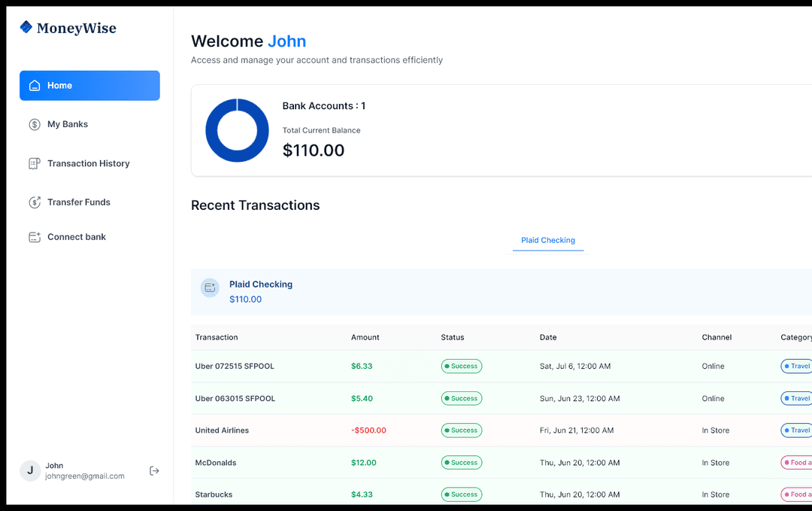Click the Fri, Jun 21 date cell
Viewport: 812px width, 511px height.
click(x=577, y=430)
